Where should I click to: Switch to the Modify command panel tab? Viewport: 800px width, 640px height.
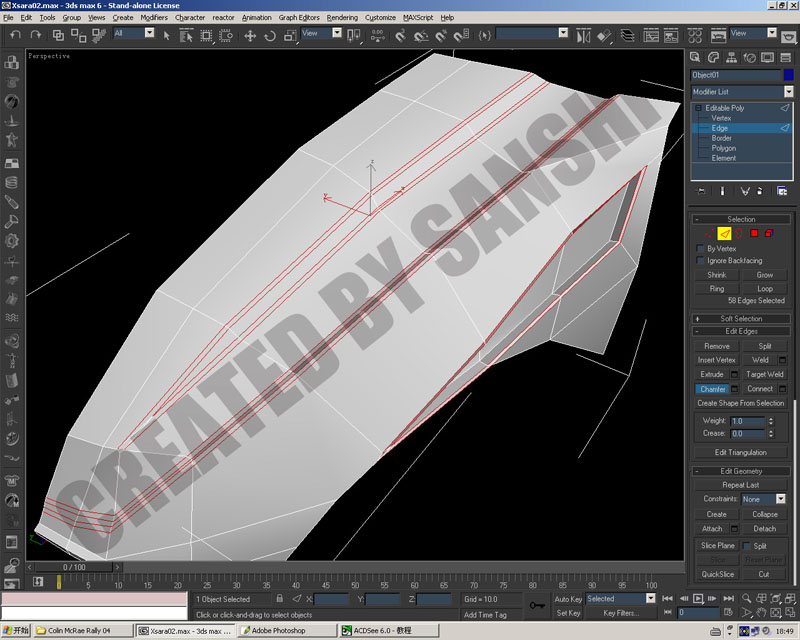coord(713,58)
